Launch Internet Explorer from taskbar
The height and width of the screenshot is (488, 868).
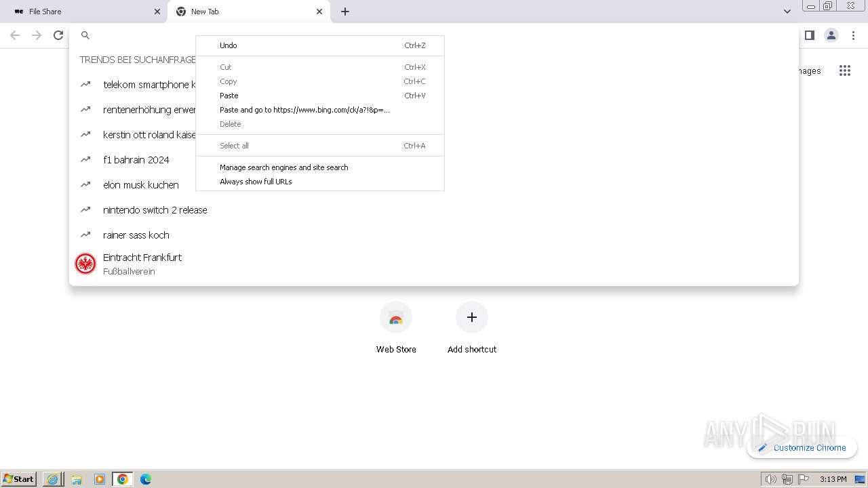point(52,479)
